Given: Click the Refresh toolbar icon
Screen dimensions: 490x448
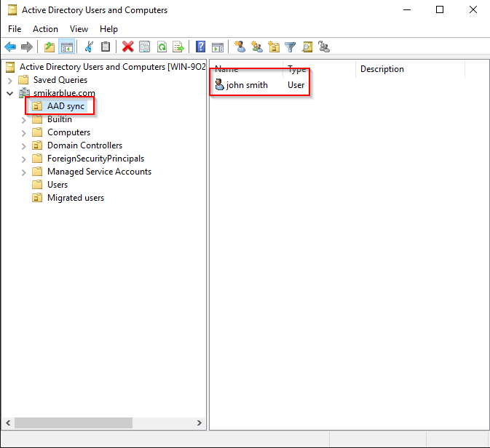Looking at the screenshot, I should [162, 47].
